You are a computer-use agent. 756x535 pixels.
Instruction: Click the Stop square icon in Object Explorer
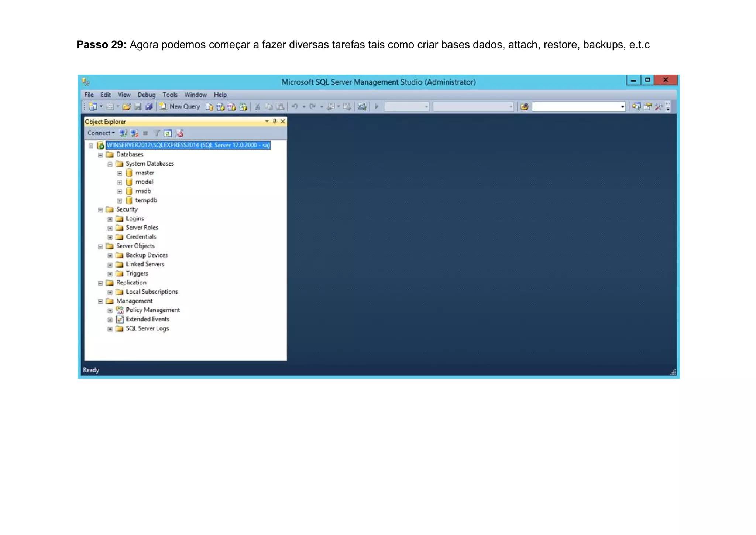coord(145,133)
